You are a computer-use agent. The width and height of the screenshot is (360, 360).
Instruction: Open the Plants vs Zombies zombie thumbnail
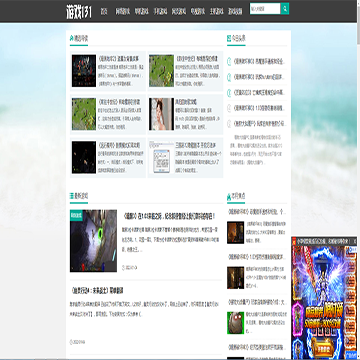pyautogui.click(x=236, y=323)
